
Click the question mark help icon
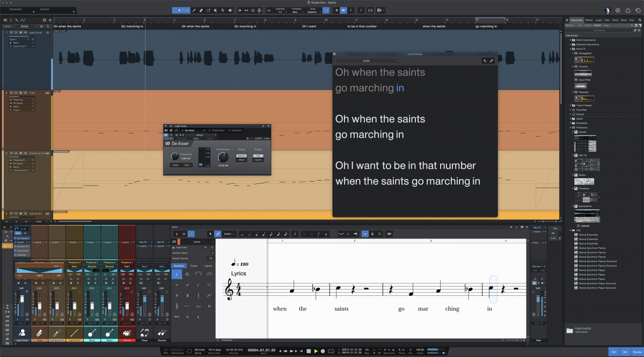pos(361,10)
